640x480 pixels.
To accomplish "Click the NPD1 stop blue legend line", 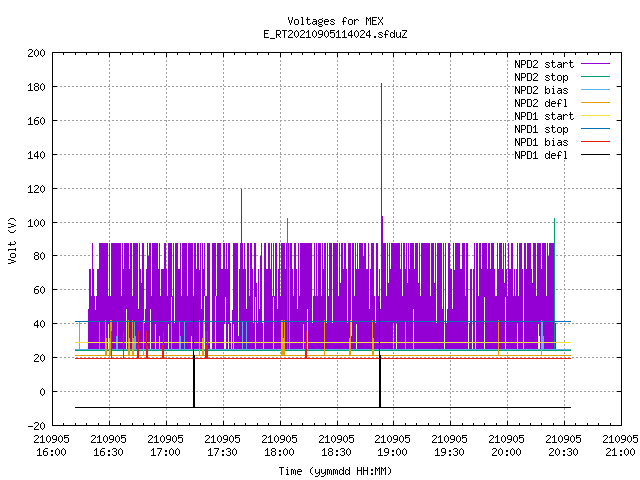I will click(x=595, y=129).
